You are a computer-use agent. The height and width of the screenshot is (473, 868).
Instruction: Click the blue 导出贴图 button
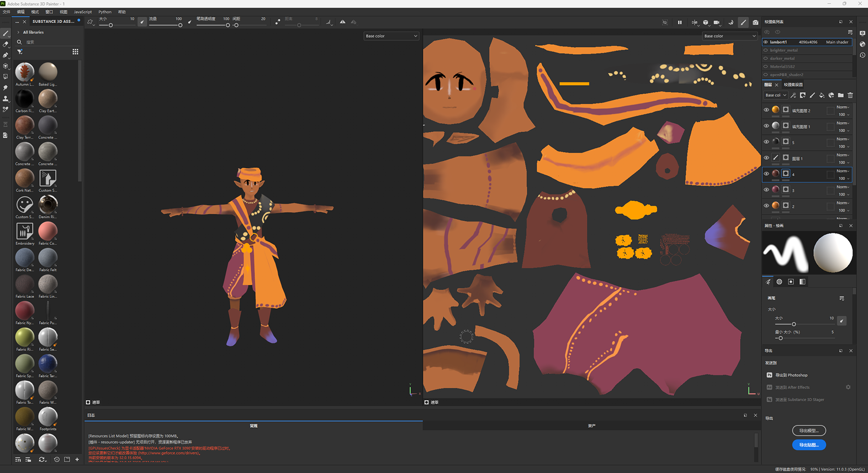(x=808, y=445)
